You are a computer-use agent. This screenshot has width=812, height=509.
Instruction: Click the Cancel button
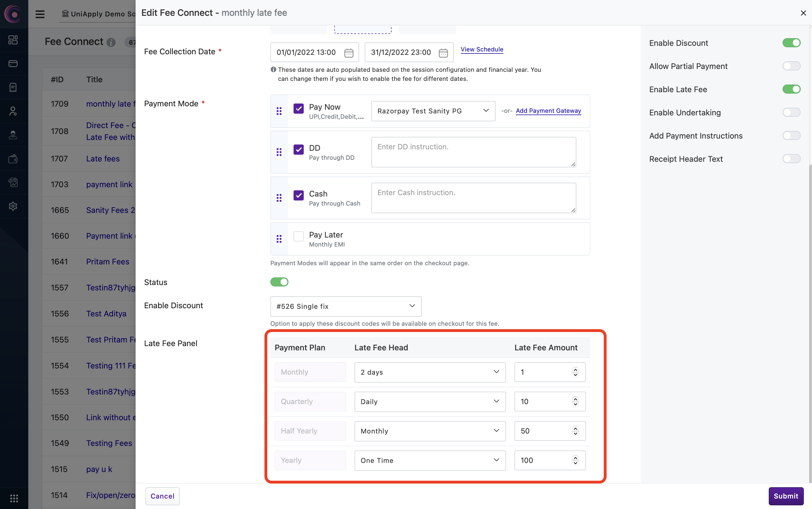[x=162, y=496]
